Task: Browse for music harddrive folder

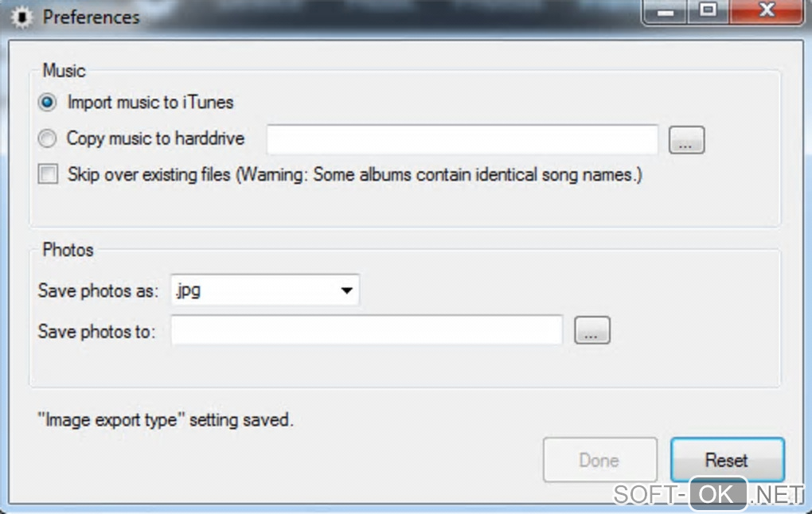Action: tap(686, 140)
